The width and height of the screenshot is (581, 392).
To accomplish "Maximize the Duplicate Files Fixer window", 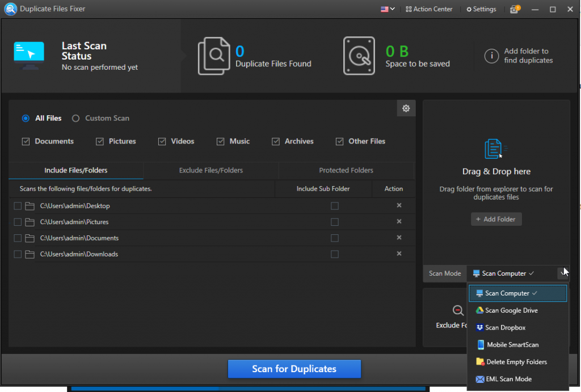I will pos(553,9).
